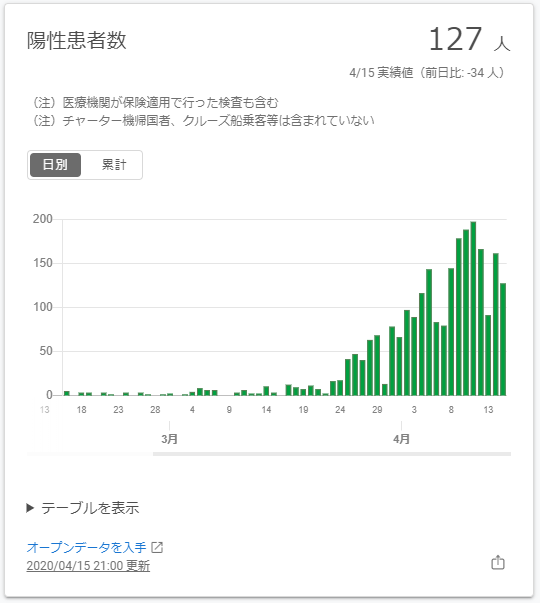Select the 日別 daily toggle
This screenshot has width=540, height=603.
tap(55, 165)
